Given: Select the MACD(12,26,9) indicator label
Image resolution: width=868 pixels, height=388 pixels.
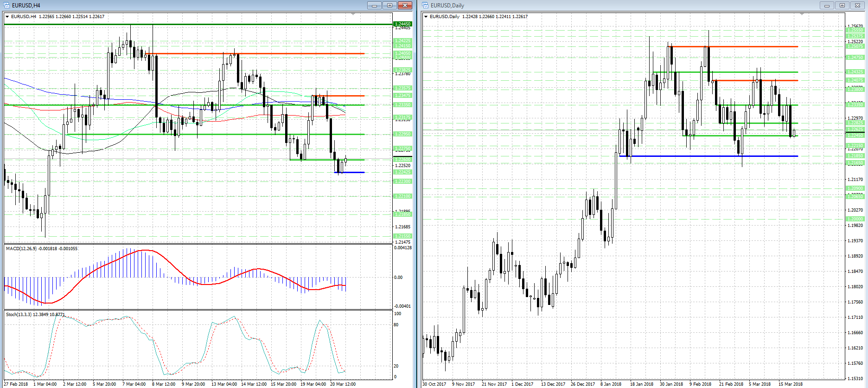Looking at the screenshot, I should pos(21,249).
